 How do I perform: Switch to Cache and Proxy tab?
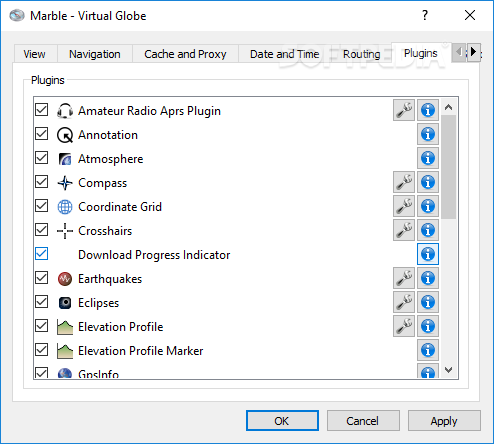pyautogui.click(x=185, y=54)
